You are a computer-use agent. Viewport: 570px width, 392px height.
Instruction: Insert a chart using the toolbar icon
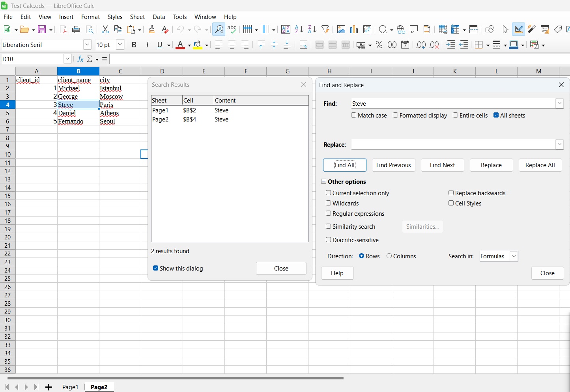pos(354,29)
